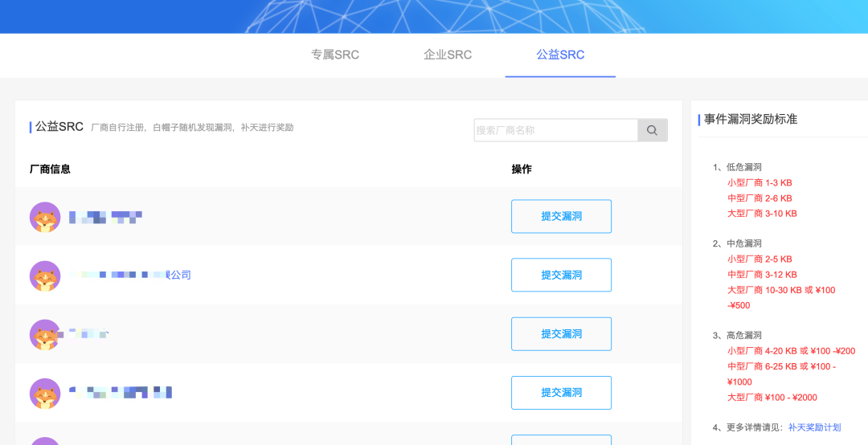Click the 2、中危漏洞 heading

[x=737, y=243]
